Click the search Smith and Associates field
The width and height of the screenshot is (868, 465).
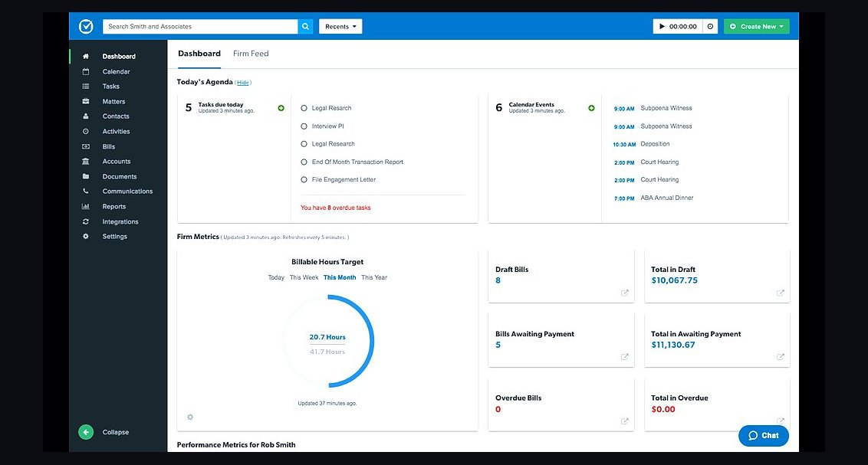(200, 26)
